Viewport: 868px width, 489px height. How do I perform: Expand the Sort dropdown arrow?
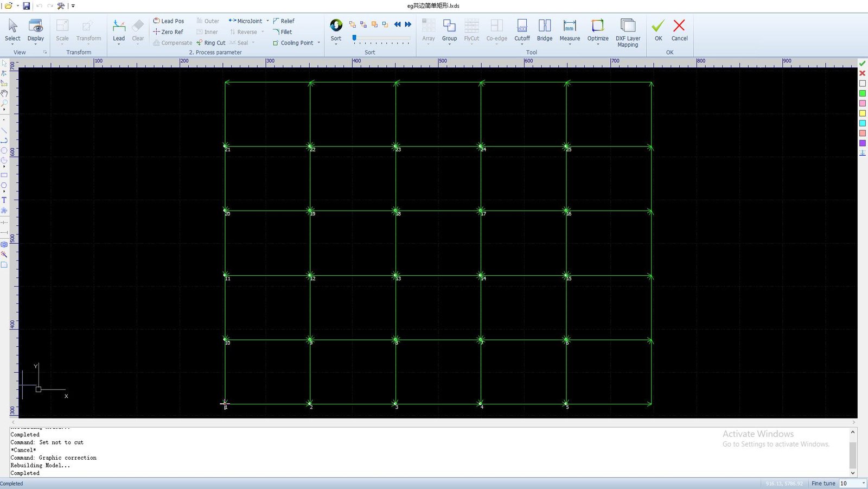click(x=336, y=44)
